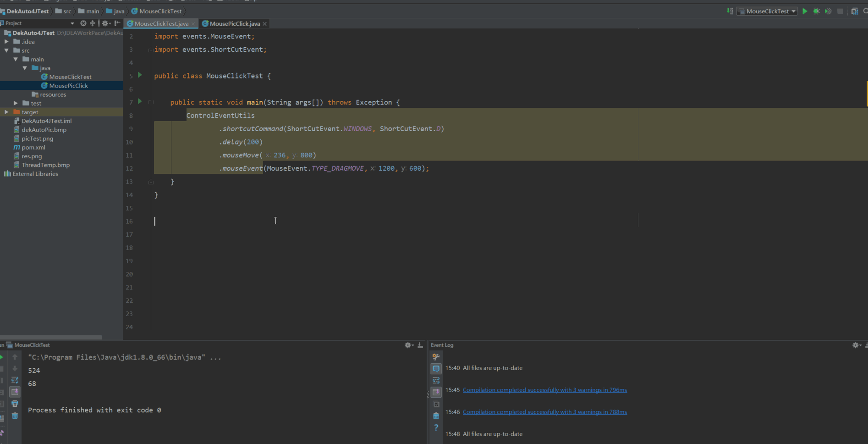Print the Run console output
Viewport: 868px width, 444px height.
15,404
